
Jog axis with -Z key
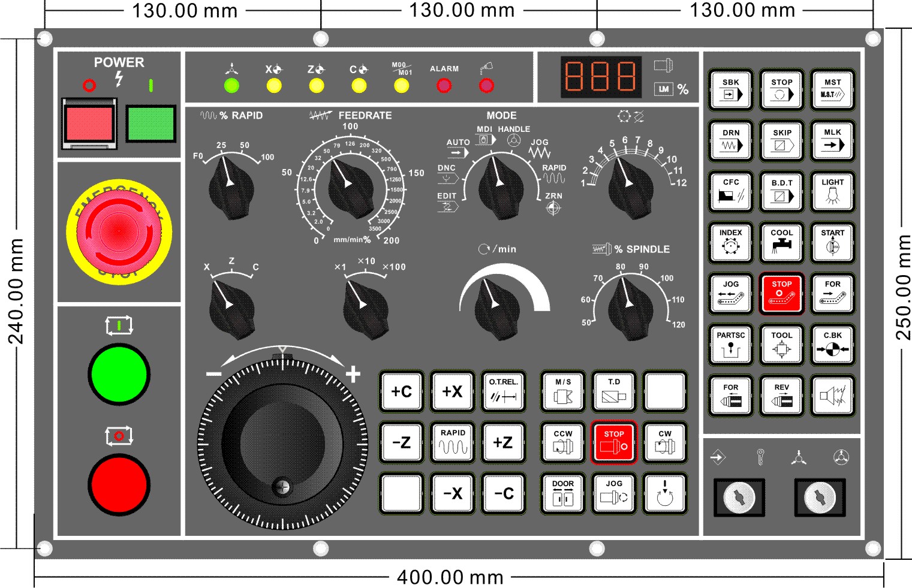pos(402,443)
